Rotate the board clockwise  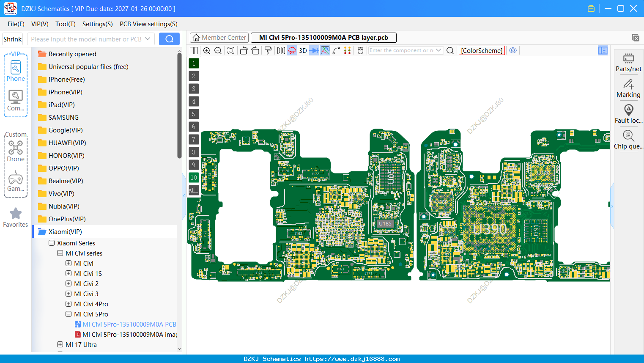tap(255, 50)
